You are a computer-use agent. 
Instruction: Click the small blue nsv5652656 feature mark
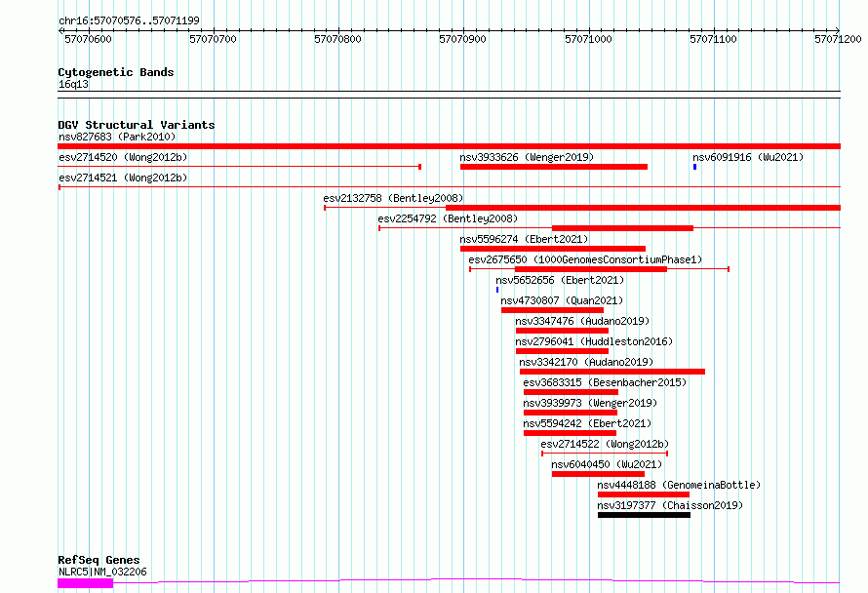[497, 290]
